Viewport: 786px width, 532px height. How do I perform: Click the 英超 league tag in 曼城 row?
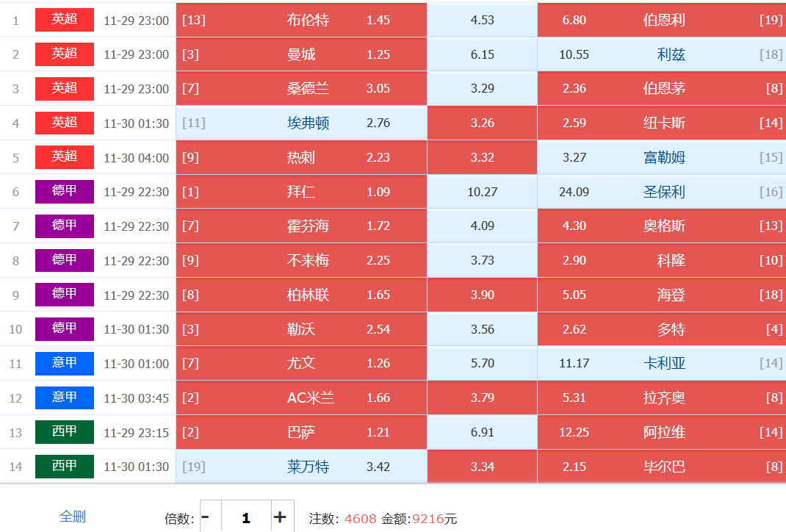65,54
